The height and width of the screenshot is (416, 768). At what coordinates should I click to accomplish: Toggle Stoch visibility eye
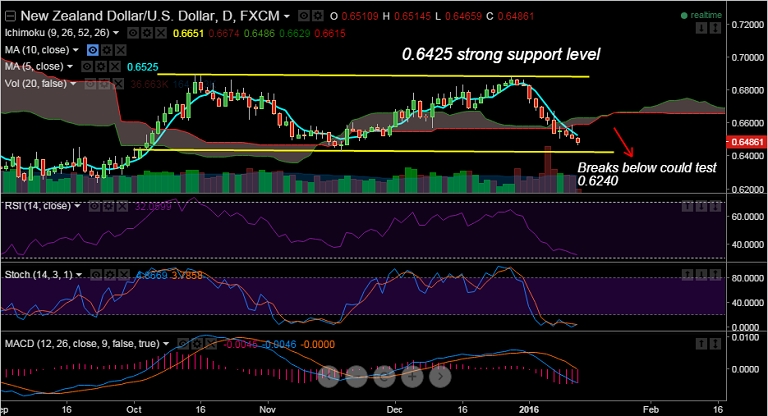[96, 275]
